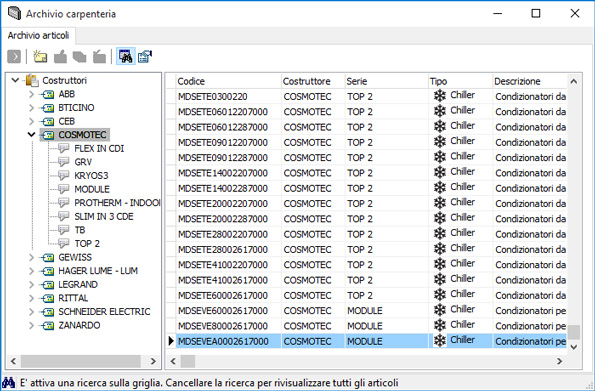Viewport: 595px width, 391px height.
Task: Sort by the Descrizione column header
Action: [529, 81]
